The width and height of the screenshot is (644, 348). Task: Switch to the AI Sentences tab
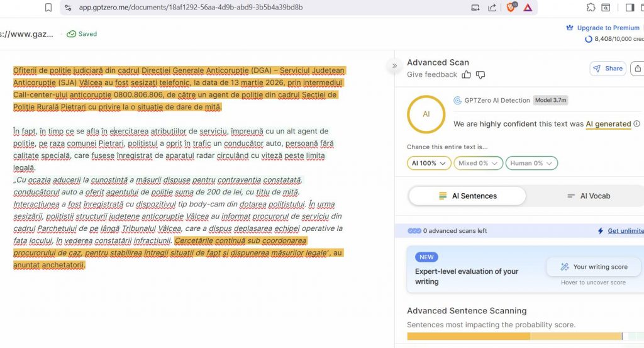pos(468,196)
